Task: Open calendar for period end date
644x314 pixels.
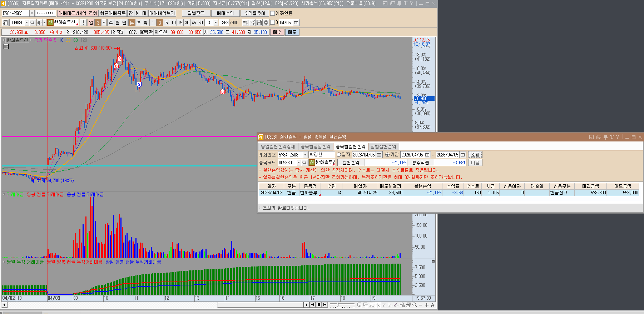Action: click(463, 155)
